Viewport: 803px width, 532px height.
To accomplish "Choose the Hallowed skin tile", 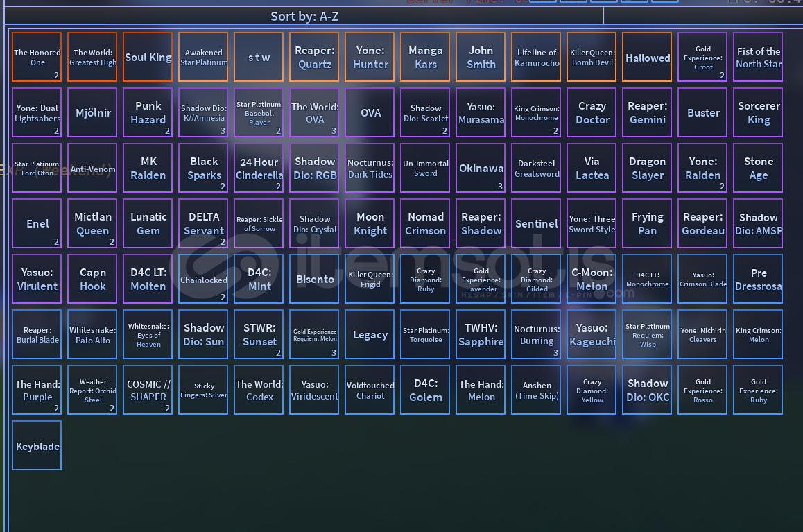I will pyautogui.click(x=647, y=57).
